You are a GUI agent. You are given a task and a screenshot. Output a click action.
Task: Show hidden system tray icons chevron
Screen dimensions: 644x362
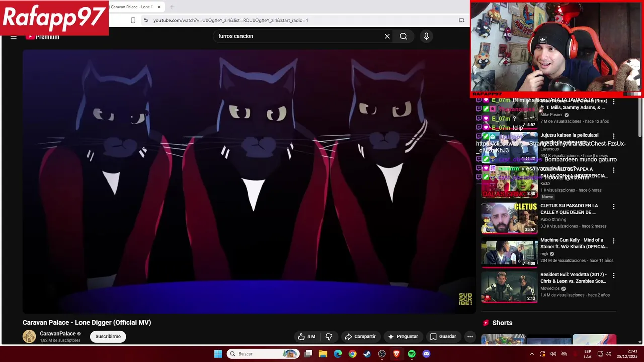532,354
